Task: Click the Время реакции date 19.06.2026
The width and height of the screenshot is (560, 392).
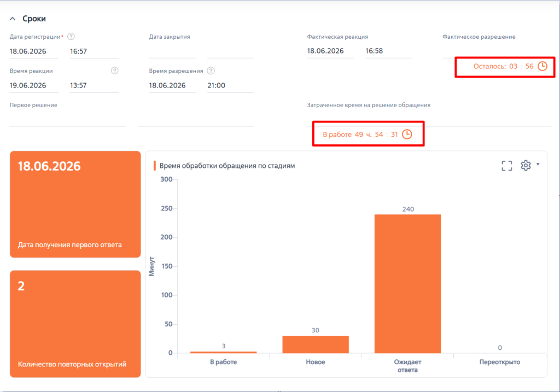Action: pyautogui.click(x=33, y=86)
